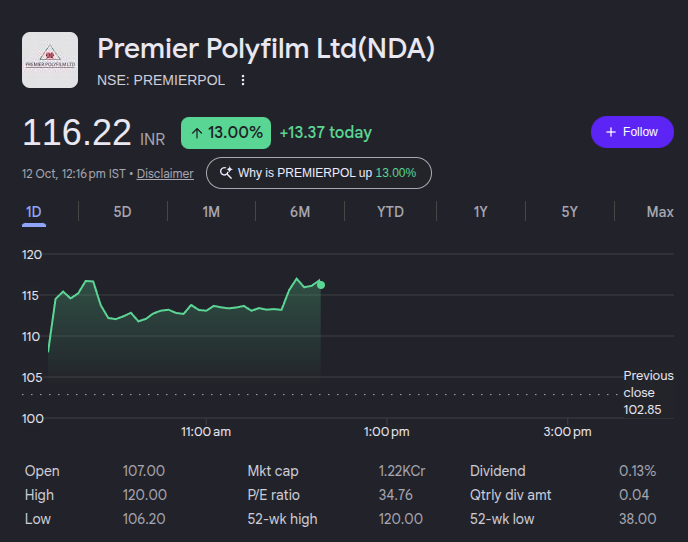The width and height of the screenshot is (688, 542).
Task: Switch to the 1Y chart tab
Action: [480, 212]
